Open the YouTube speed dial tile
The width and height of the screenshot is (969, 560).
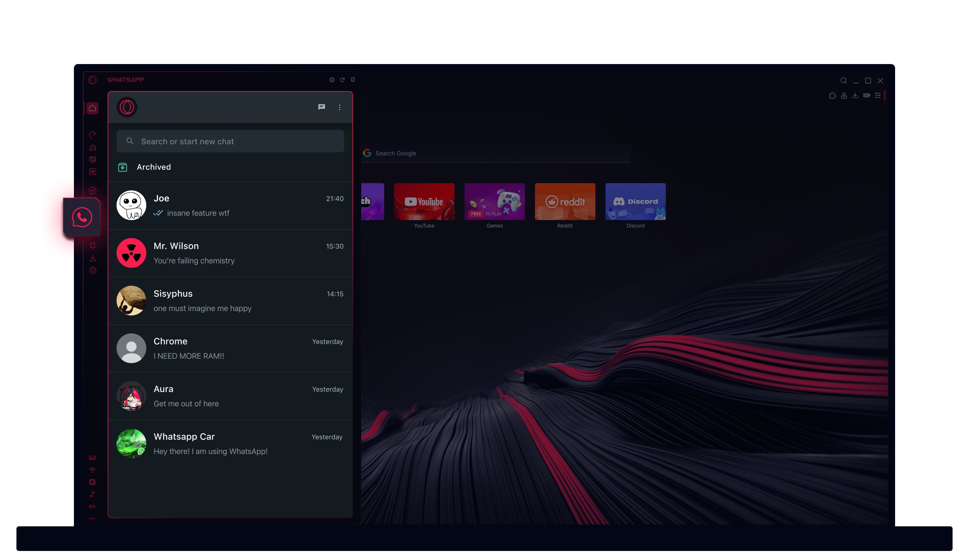[424, 202]
